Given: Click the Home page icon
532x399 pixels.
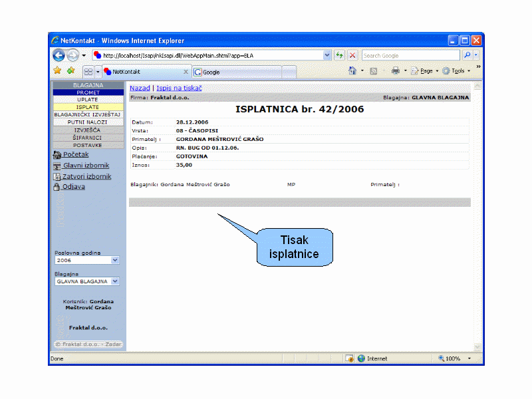Looking at the screenshot, I should pos(352,70).
